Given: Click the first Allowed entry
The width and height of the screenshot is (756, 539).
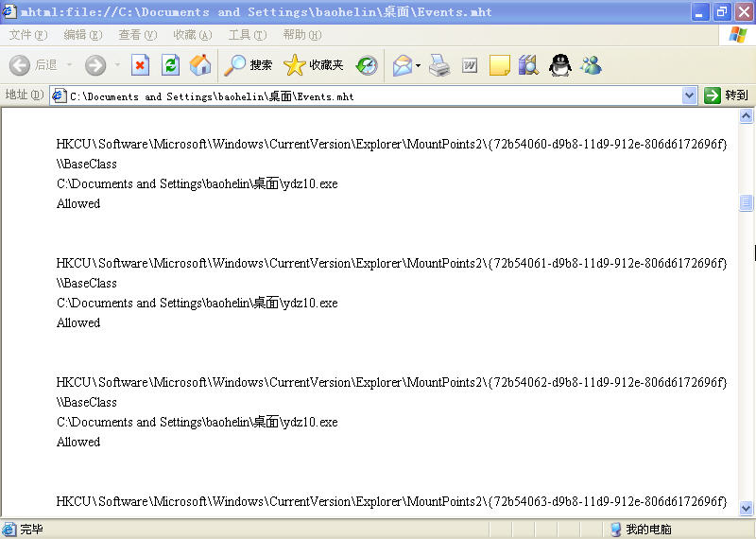Looking at the screenshot, I should coord(78,203).
